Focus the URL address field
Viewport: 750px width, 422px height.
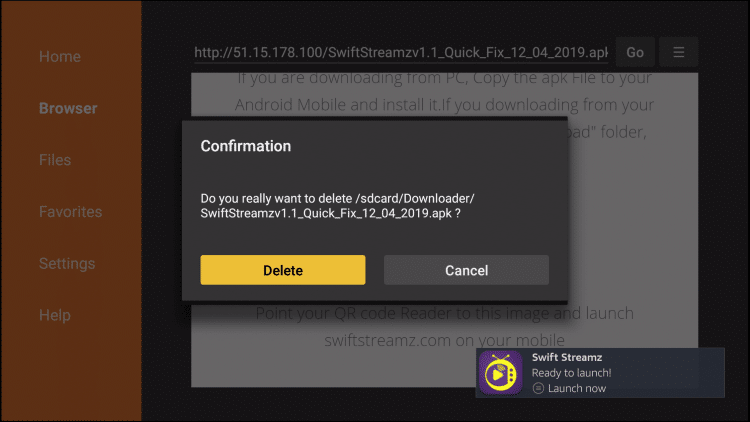point(401,52)
